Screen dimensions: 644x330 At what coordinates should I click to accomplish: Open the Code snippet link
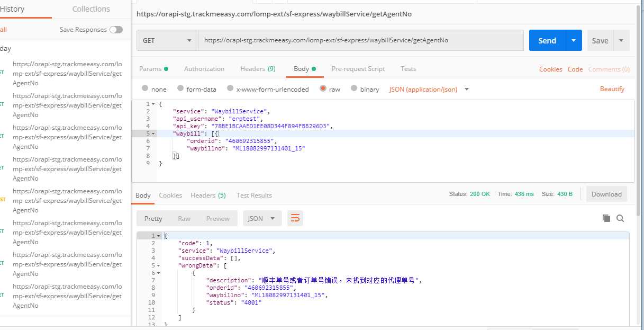tap(575, 69)
